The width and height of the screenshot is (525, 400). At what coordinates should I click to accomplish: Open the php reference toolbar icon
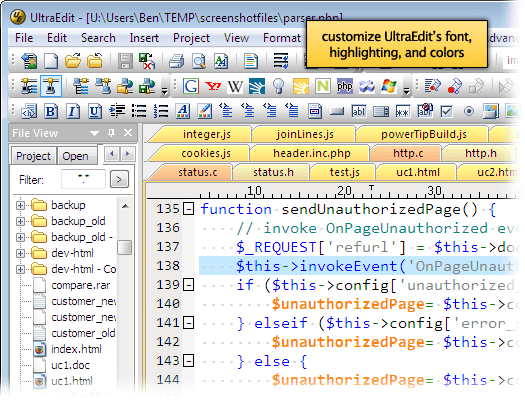click(x=345, y=86)
